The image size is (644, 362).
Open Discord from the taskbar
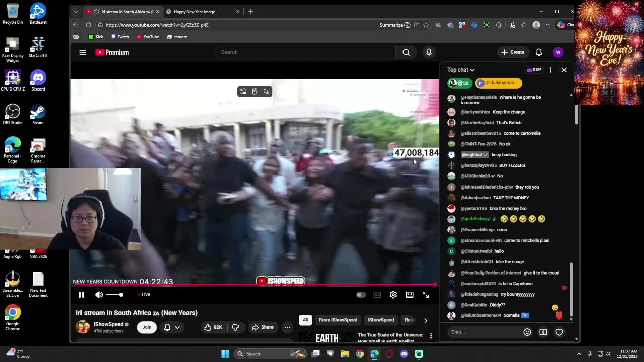coord(404,354)
